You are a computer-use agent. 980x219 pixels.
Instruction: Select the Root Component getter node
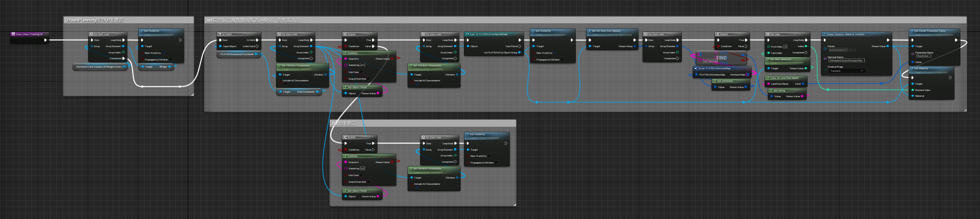299,92
